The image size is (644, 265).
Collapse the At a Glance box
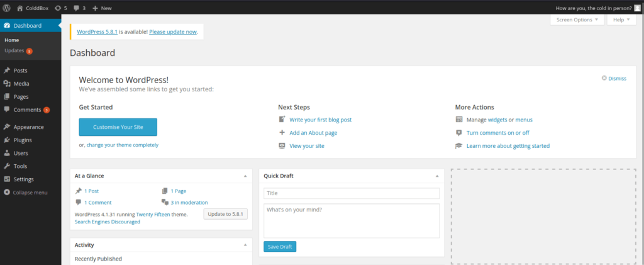(245, 176)
